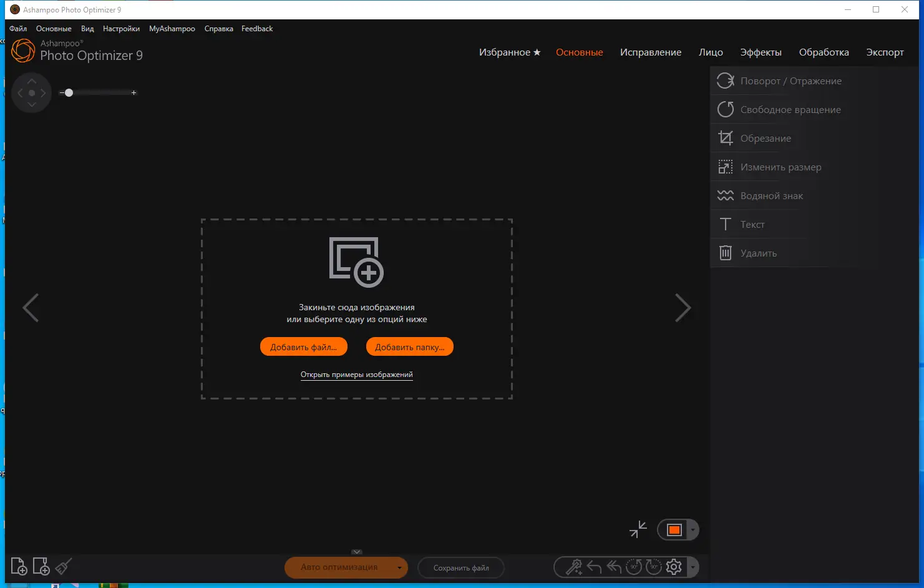Switch to the Избранное tab

(x=510, y=52)
